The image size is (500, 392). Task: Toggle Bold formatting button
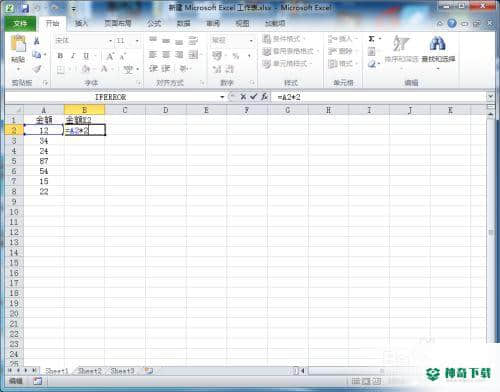[x=60, y=56]
